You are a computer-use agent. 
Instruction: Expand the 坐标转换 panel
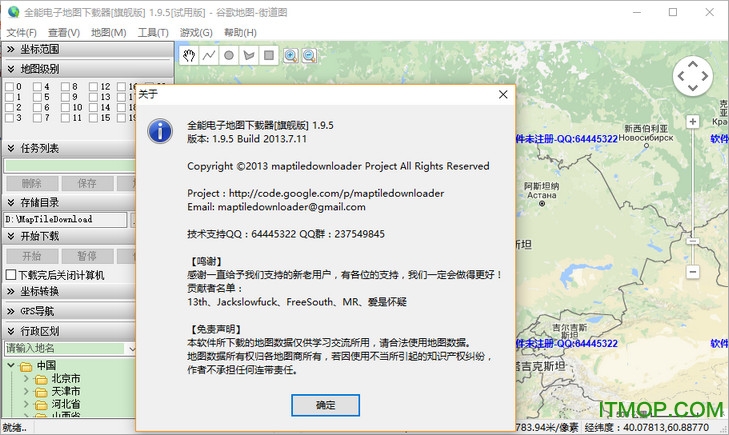click(11, 291)
